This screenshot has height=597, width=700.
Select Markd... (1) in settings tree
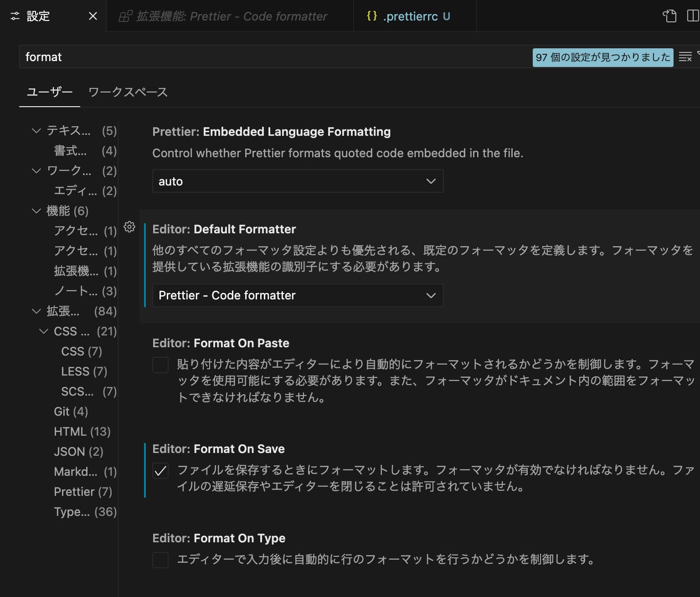click(85, 472)
